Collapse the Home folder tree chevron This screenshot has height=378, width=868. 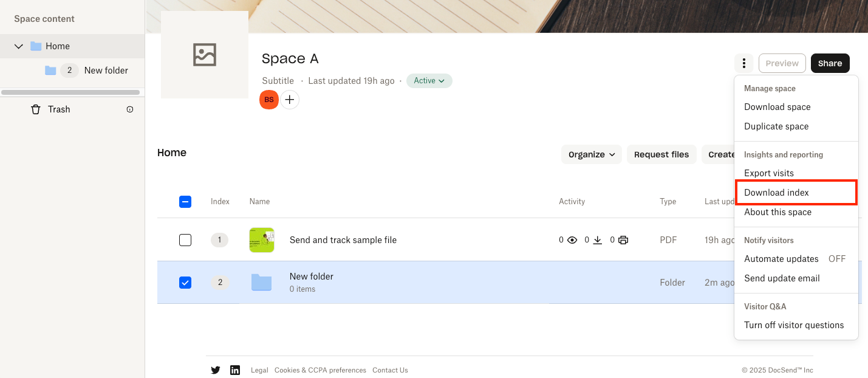click(x=19, y=46)
